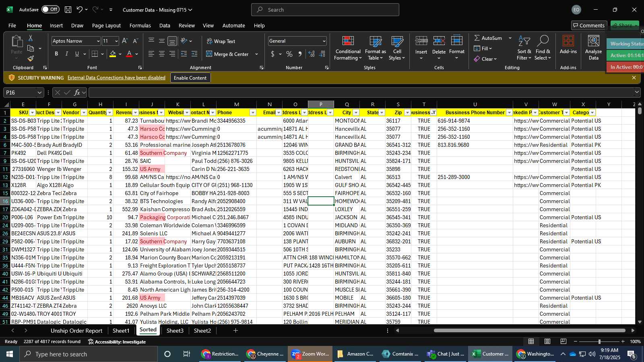Apply Italic formatting
The height and width of the screenshot is (362, 644).
pos(66,54)
